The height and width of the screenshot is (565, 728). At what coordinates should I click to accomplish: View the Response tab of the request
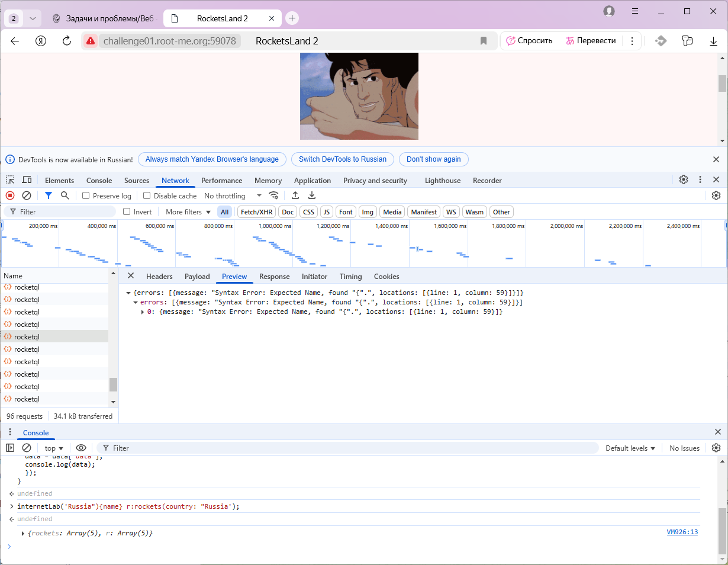pyautogui.click(x=275, y=277)
